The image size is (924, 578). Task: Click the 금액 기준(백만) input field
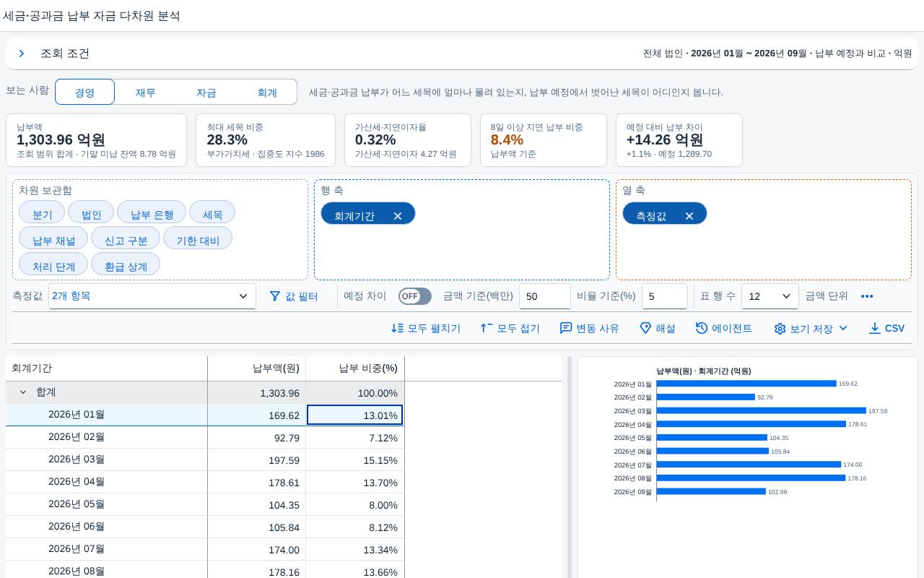pyautogui.click(x=545, y=296)
